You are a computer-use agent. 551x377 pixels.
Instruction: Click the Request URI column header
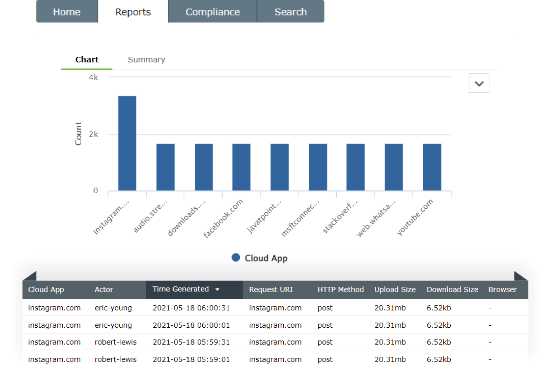pyautogui.click(x=271, y=290)
